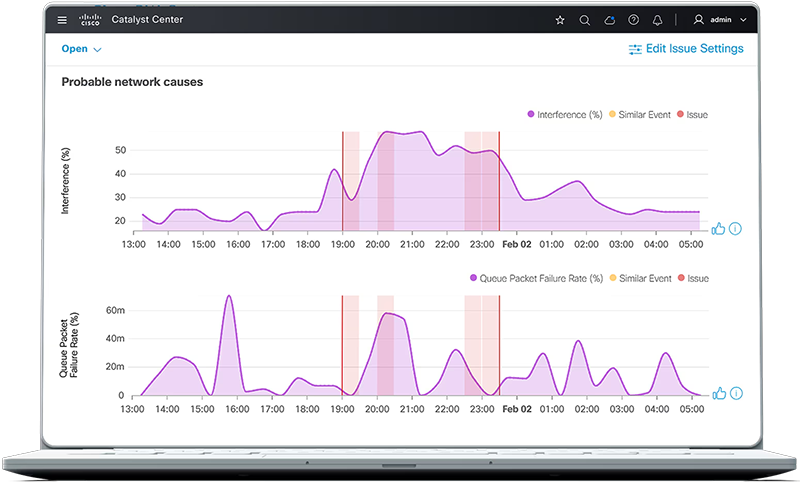800x483 pixels.
Task: Open search using the magnifier icon
Action: point(585,19)
